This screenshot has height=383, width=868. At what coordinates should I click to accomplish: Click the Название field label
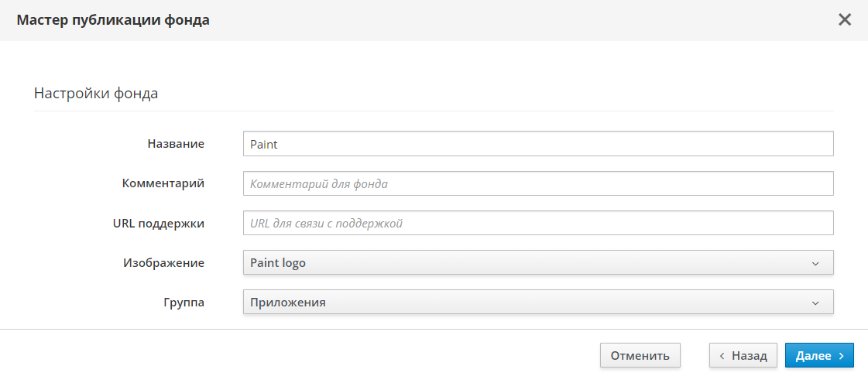[176, 144]
